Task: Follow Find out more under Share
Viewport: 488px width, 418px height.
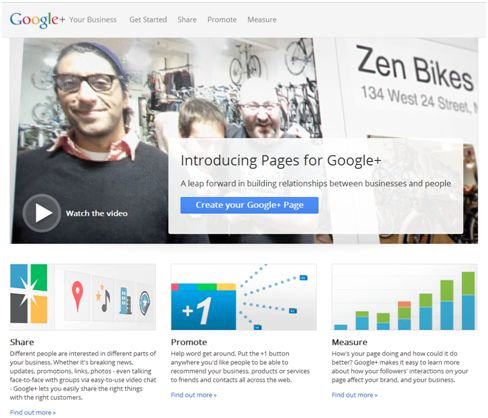Action: (33, 412)
